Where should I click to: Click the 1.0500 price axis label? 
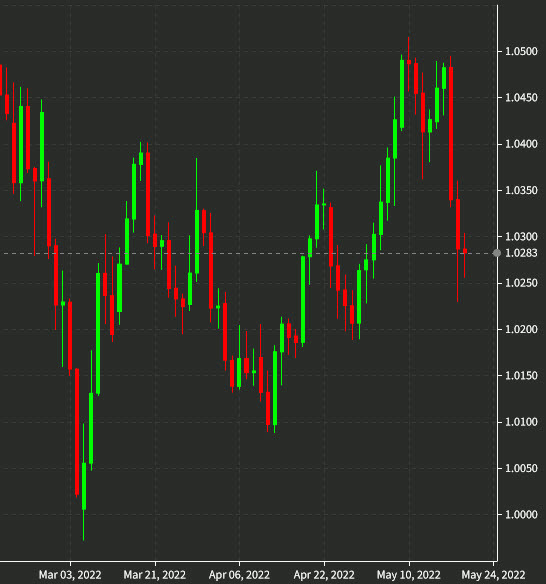pos(521,51)
